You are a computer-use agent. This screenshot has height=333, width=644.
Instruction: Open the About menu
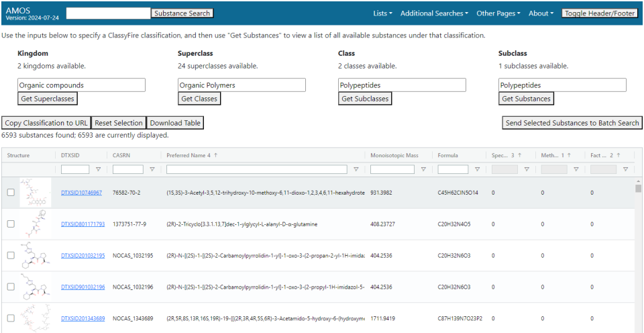pyautogui.click(x=541, y=13)
